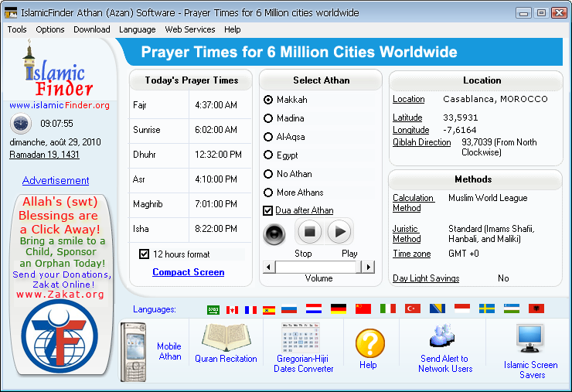The width and height of the screenshot is (572, 392).
Task: Click the Longitude link
Action: [x=410, y=130]
